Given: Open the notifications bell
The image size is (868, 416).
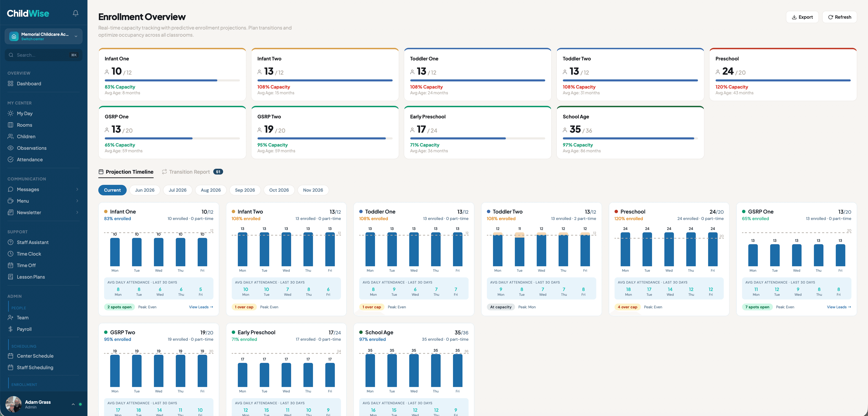Looking at the screenshot, I should pos(75,13).
